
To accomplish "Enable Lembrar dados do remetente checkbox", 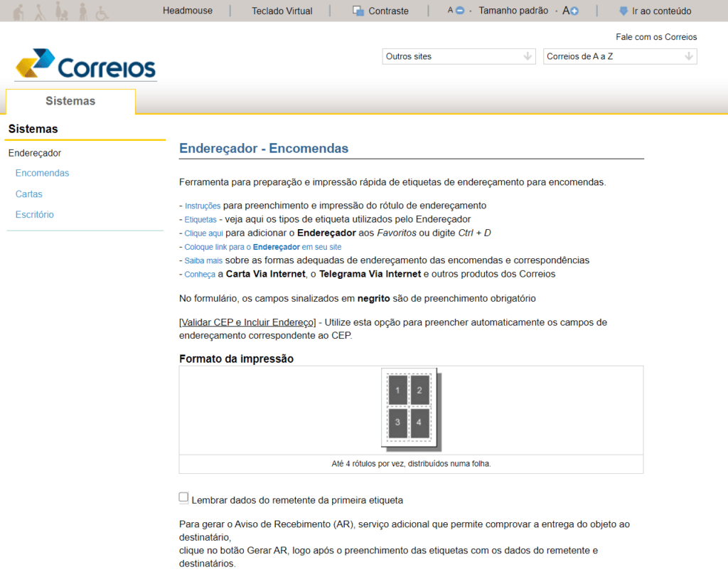I will click(183, 497).
